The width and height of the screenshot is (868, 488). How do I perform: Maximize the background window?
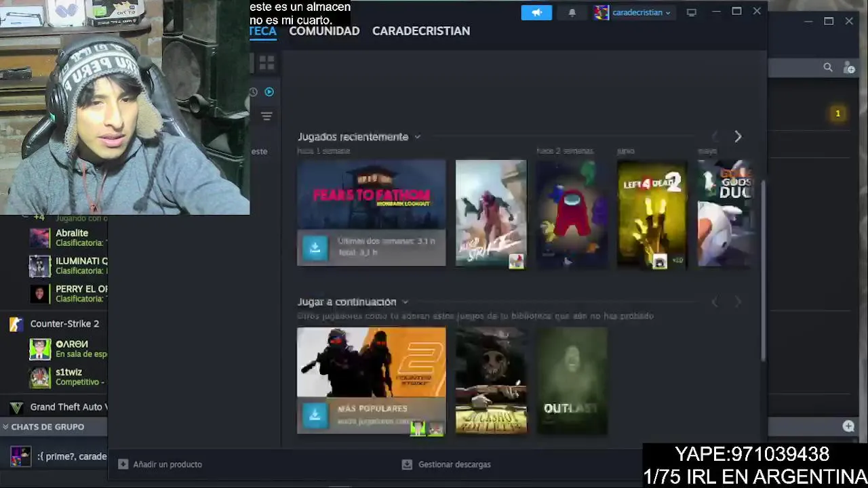tap(829, 22)
